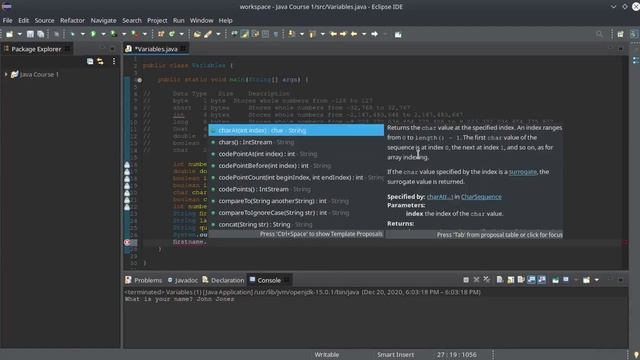Open the Debug dropdown arrow
Image resolution: width=640 pixels, height=360 pixels.
click(x=82, y=34)
